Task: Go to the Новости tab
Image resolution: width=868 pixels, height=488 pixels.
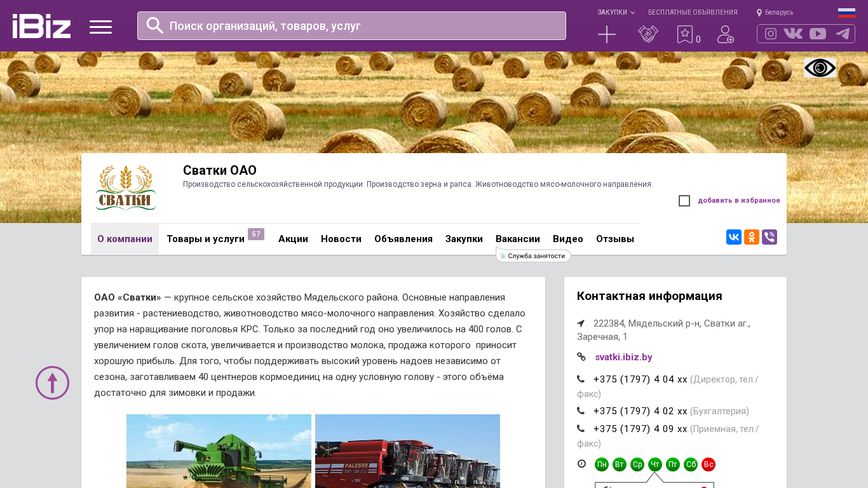Action: tap(341, 239)
